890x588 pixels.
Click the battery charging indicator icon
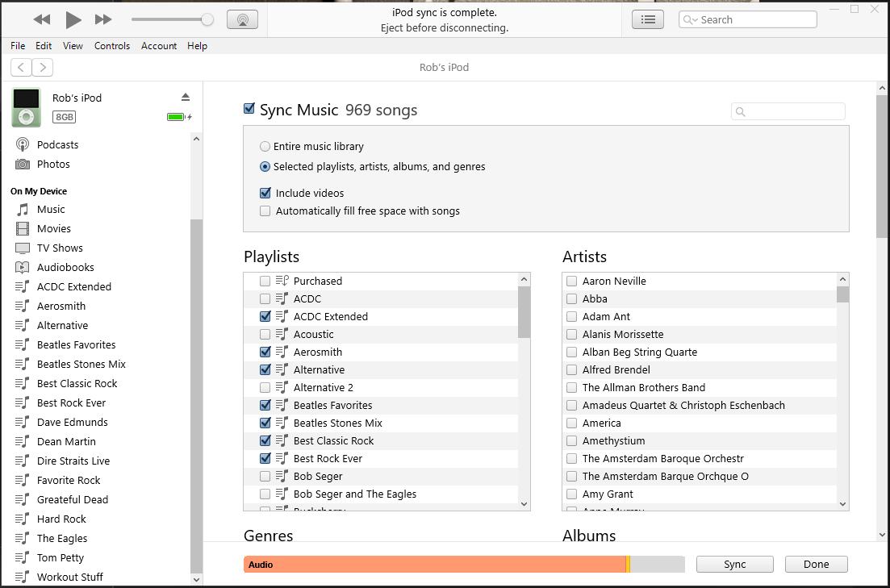click(x=179, y=117)
